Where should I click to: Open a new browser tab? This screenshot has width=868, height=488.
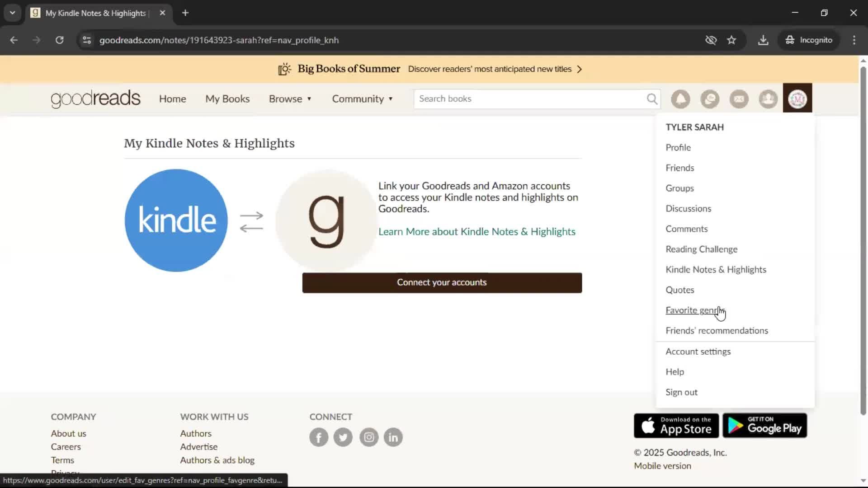pos(185,13)
